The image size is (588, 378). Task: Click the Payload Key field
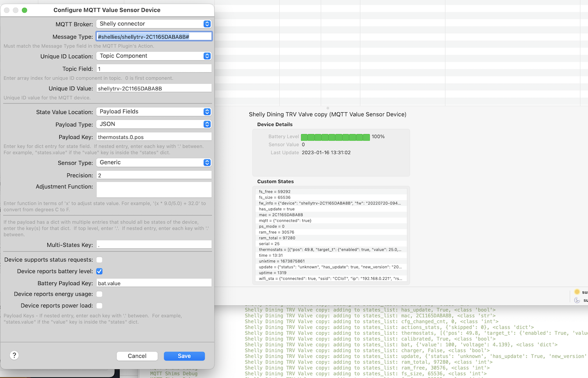click(154, 137)
